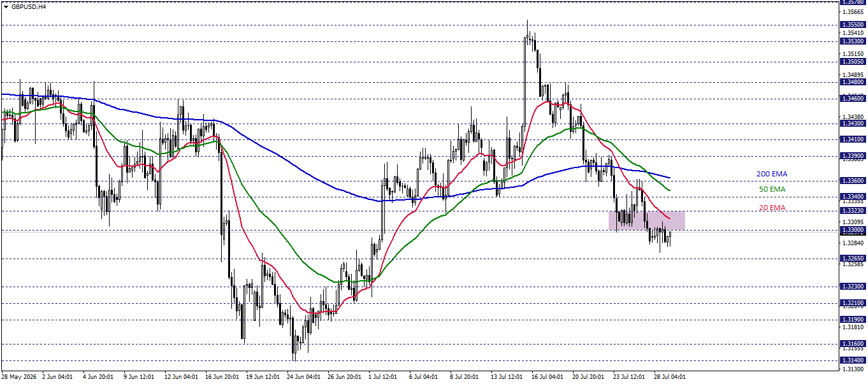868x384 pixels.
Task: Click the 1.31900 price level label
Action: coord(853,320)
